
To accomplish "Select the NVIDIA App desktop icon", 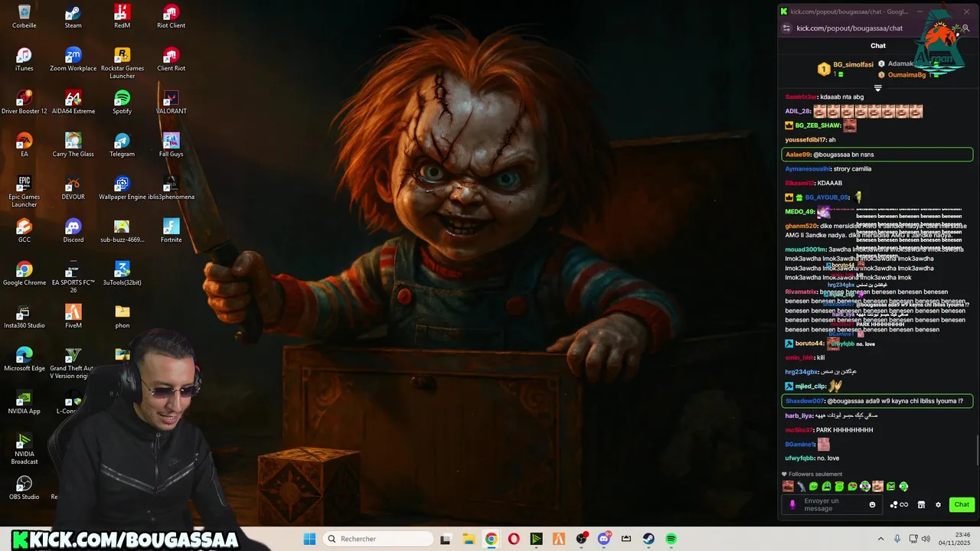I will pyautogui.click(x=24, y=402).
